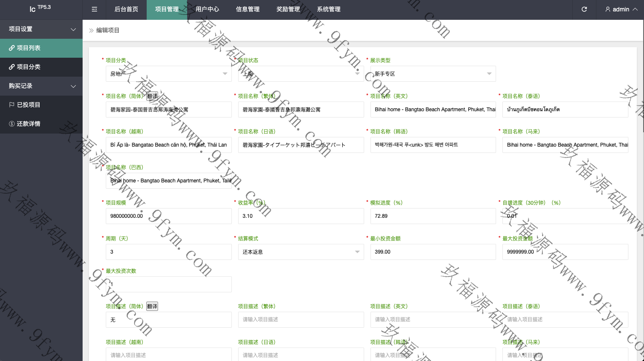Click the 最小投资金额 input field
644x361 pixels.
(433, 252)
